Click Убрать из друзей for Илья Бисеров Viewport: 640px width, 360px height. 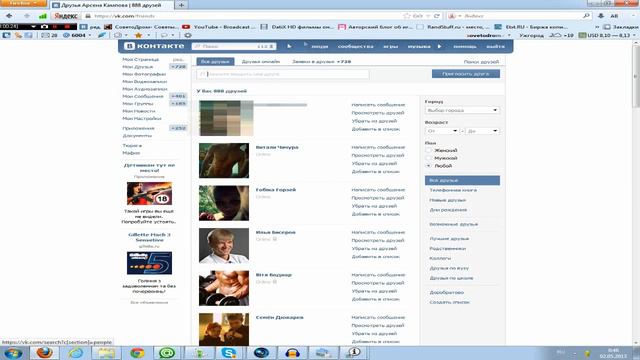pyautogui.click(x=374, y=249)
